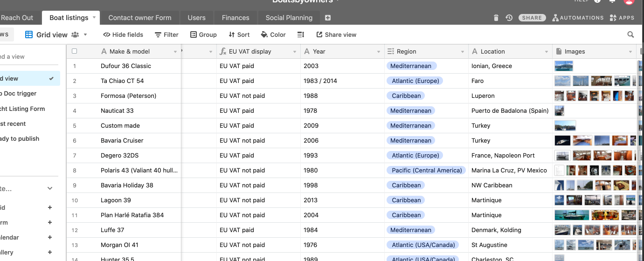This screenshot has height=261, width=644.
Task: Click the Region field type icon
Action: (391, 51)
